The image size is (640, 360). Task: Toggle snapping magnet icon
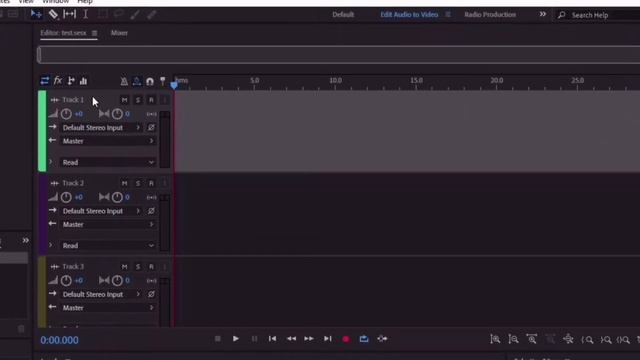pyautogui.click(x=150, y=81)
